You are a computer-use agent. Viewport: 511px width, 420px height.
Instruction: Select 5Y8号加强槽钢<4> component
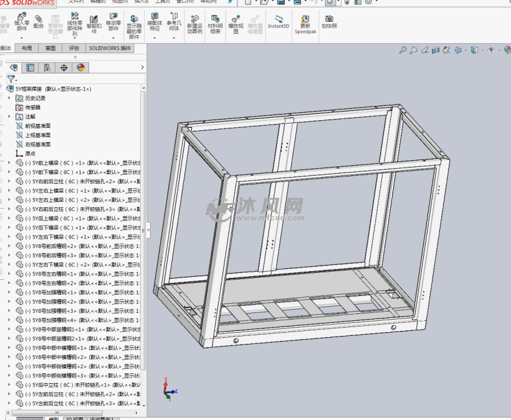pyautogui.click(x=79, y=320)
